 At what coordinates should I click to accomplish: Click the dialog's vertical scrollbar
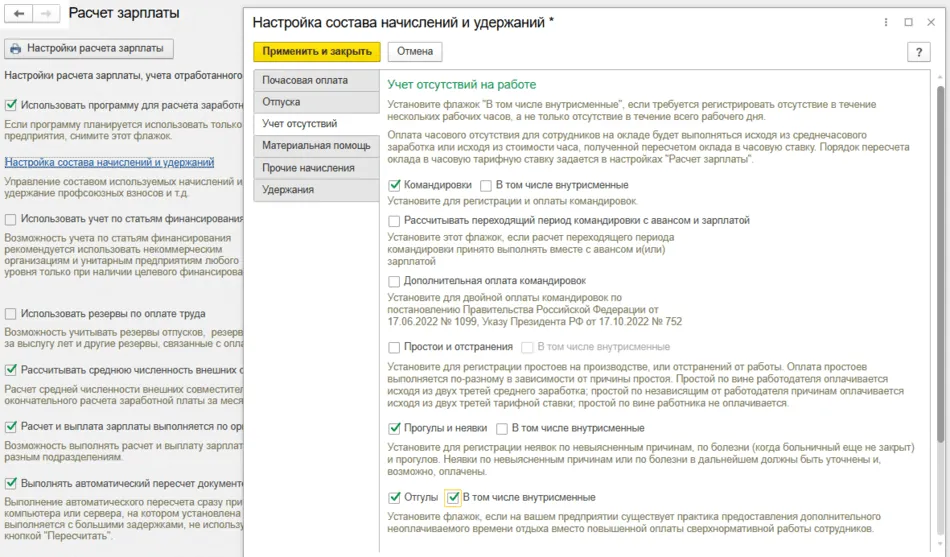940,264
